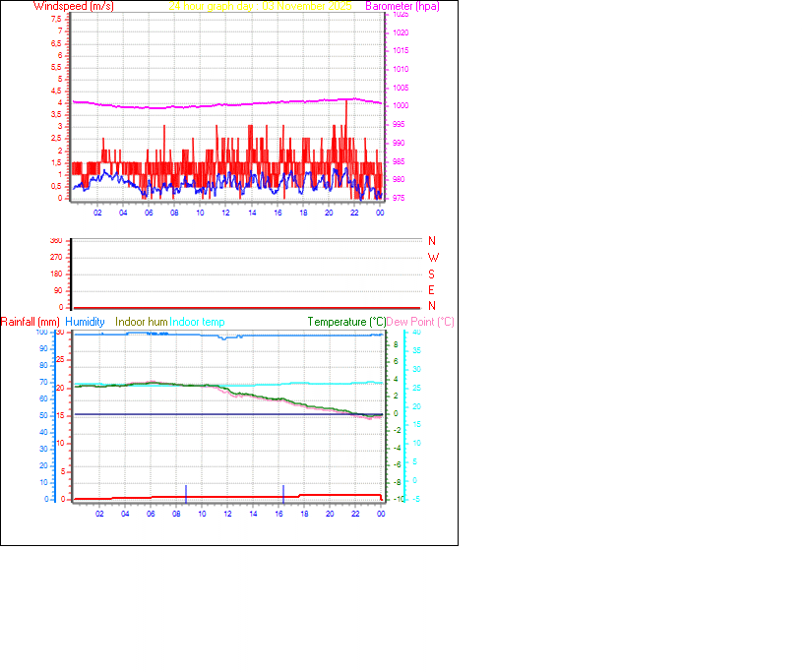Viewport: 803px width, 672px height.
Task: Click the Indoor hum legend entry
Action: (x=141, y=322)
